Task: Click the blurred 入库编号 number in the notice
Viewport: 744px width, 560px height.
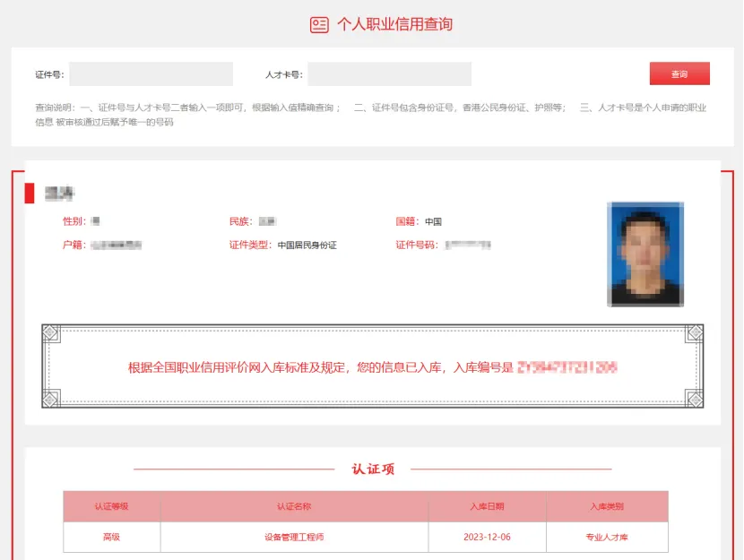Action: (567, 367)
